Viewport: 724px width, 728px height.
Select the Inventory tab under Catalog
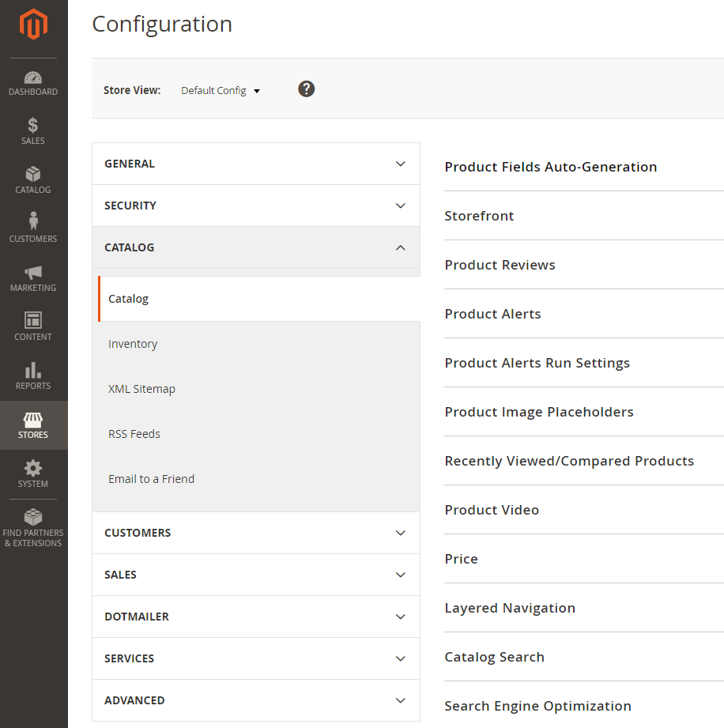point(133,344)
